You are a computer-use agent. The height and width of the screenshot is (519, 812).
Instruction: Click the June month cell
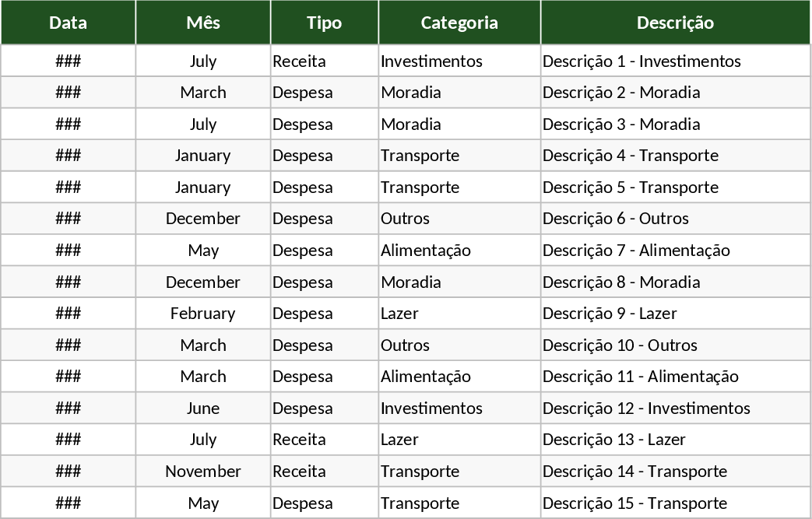click(x=203, y=408)
